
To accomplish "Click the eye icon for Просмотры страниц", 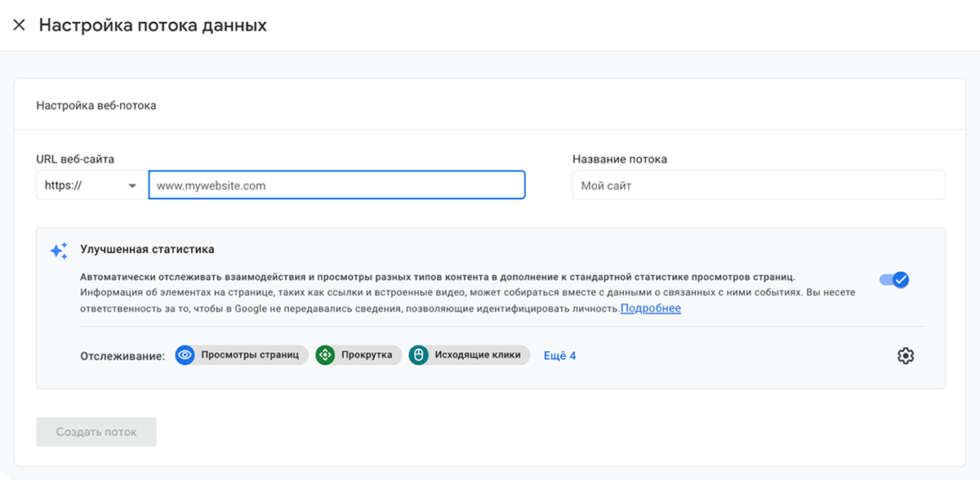I will [x=185, y=355].
